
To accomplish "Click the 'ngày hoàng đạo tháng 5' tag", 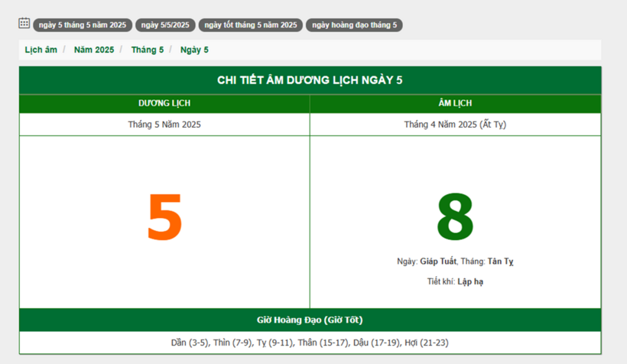I will [354, 25].
